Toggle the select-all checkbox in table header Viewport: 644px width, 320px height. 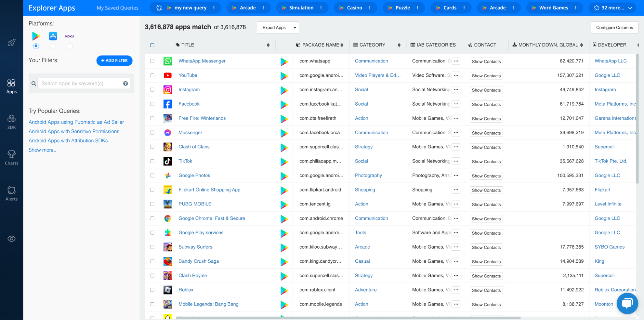(x=152, y=45)
